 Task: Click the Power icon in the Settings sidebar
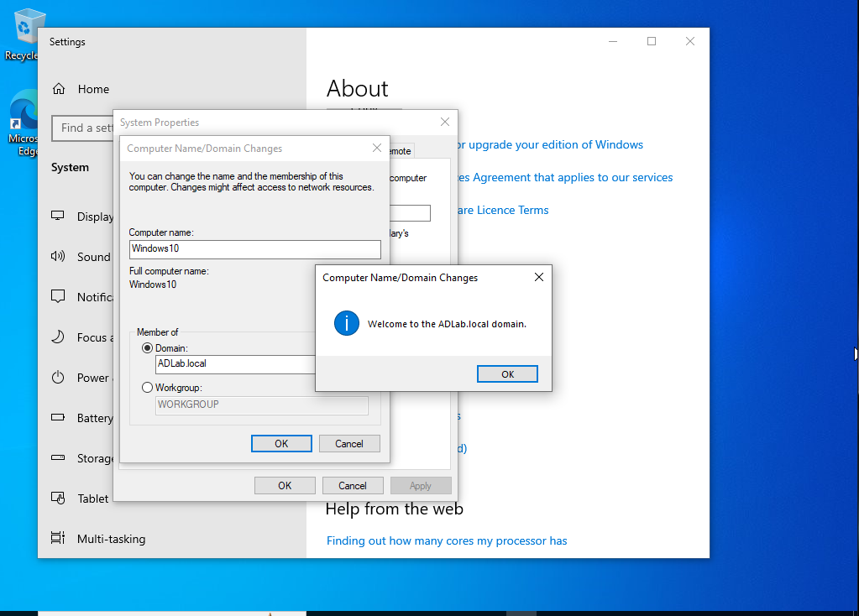[58, 378]
